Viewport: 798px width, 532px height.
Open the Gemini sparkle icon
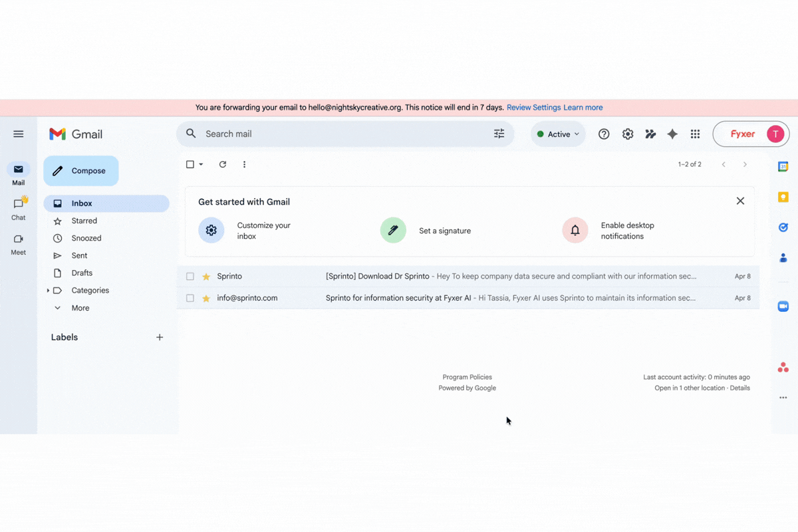pos(672,134)
